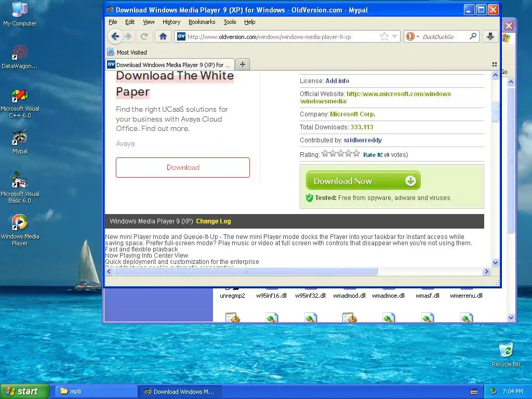
Task: Open the DuckDuckGo search engine selector
Action: pos(413,36)
